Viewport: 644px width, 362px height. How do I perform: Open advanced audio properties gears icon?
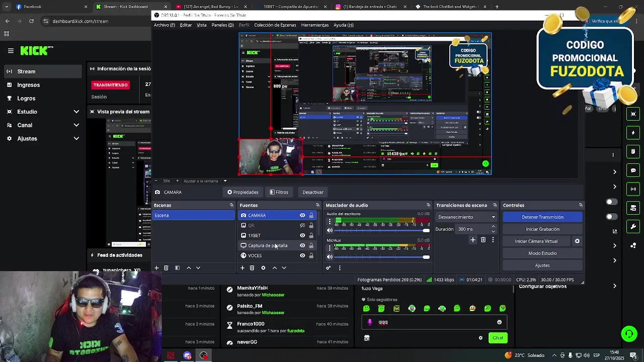[329, 268]
